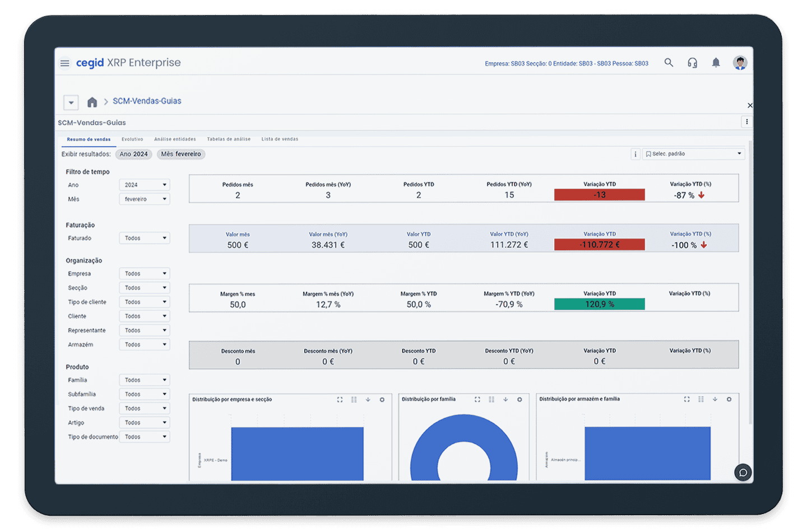Expand the Ano 2024 dropdown
Viewport: 807px width, 532px height.
(145, 185)
